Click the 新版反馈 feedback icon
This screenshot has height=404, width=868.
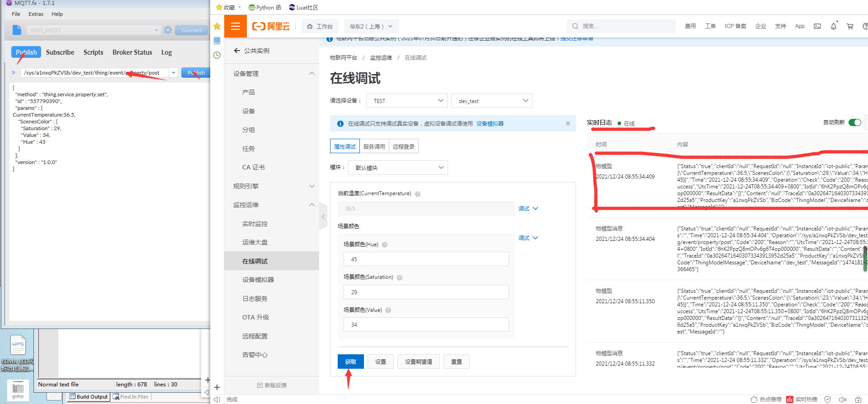click(x=260, y=385)
